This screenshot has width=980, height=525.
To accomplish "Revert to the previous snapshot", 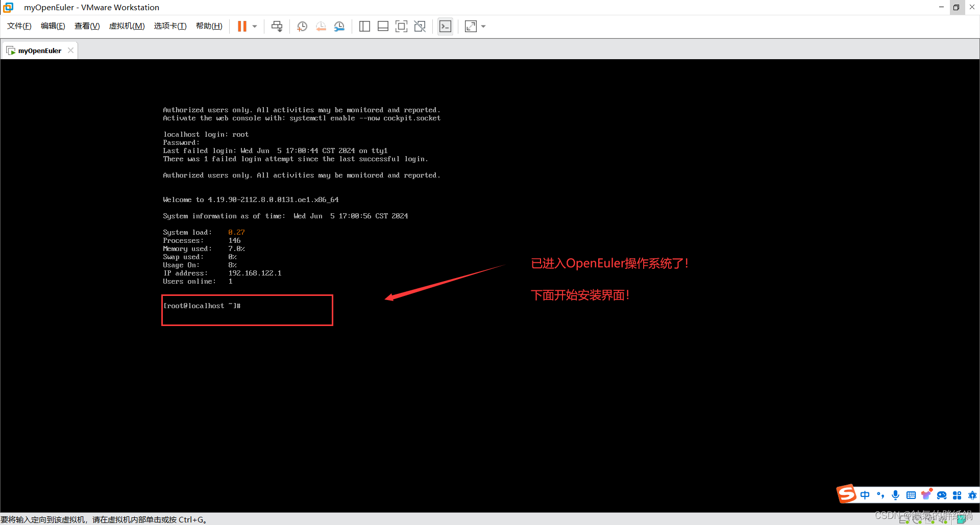I will [x=321, y=27].
